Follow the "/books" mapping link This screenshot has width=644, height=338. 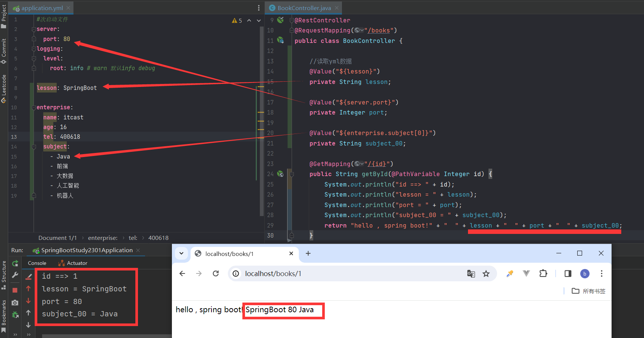coord(379,30)
